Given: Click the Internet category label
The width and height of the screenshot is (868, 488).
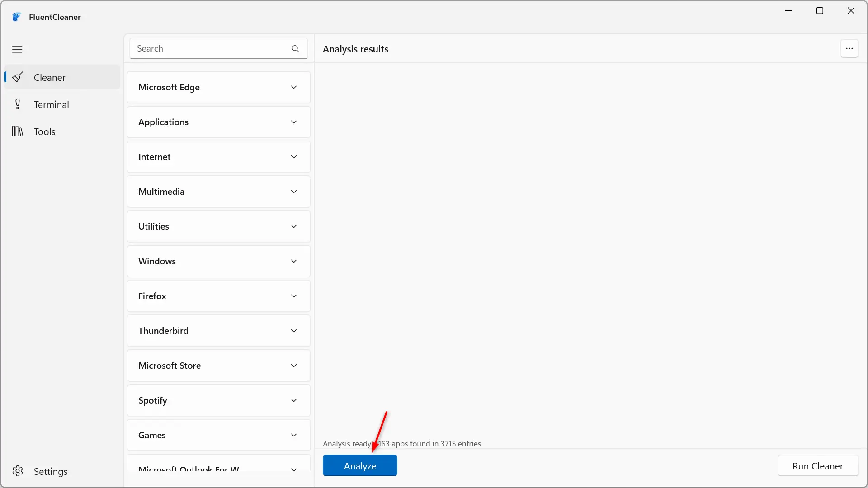Looking at the screenshot, I should [x=155, y=157].
